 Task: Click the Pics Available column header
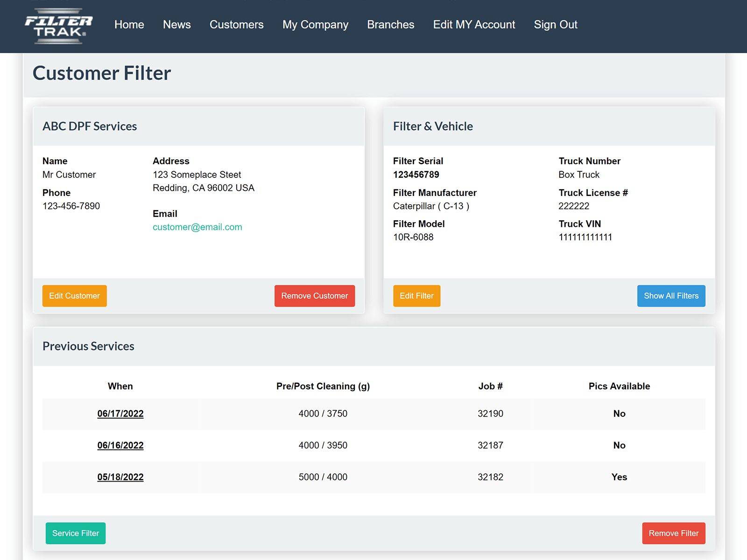click(619, 386)
